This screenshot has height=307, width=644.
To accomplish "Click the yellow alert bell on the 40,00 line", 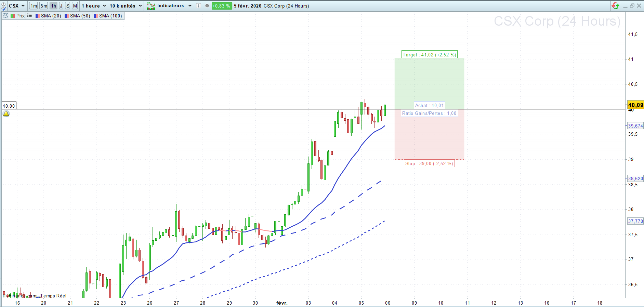I will pyautogui.click(x=6, y=114).
